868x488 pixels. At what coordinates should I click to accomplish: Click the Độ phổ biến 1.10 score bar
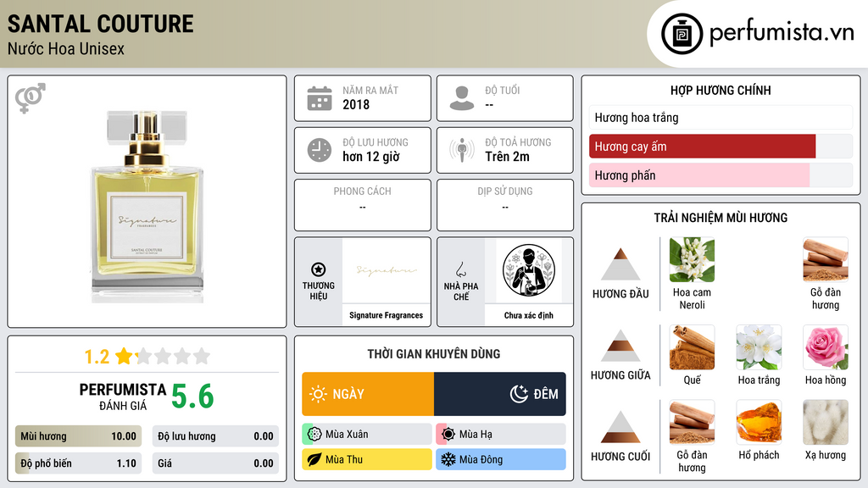point(78,463)
